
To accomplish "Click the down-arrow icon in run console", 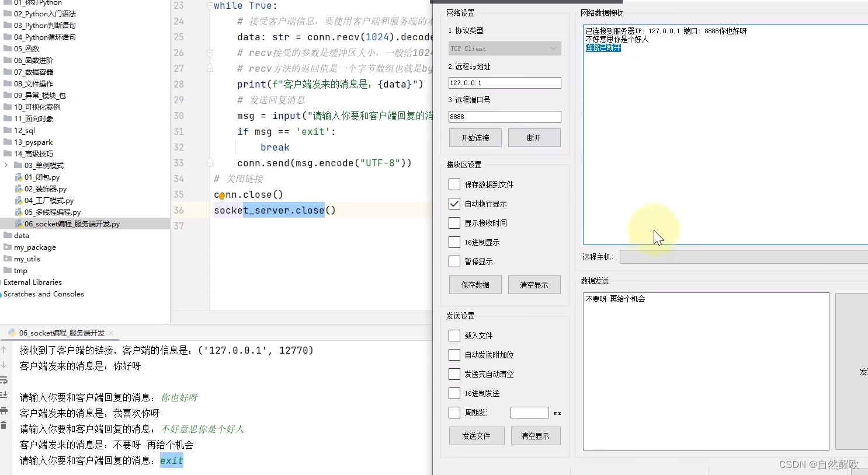I will pyautogui.click(x=4, y=365).
